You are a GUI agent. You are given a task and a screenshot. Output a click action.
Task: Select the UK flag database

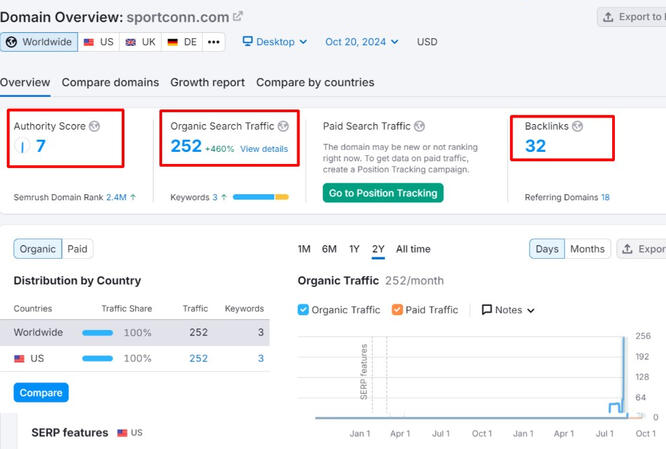(x=140, y=42)
